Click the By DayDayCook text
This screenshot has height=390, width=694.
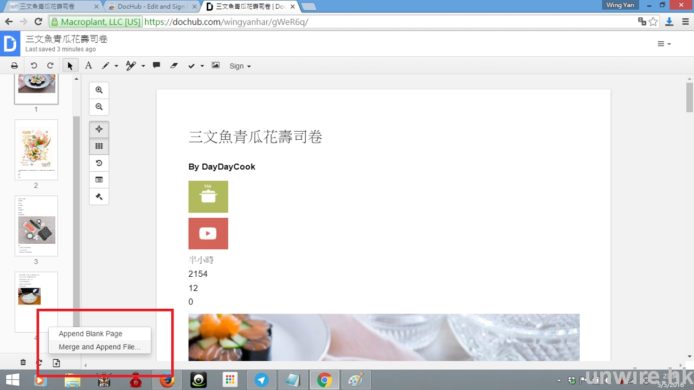[222, 167]
